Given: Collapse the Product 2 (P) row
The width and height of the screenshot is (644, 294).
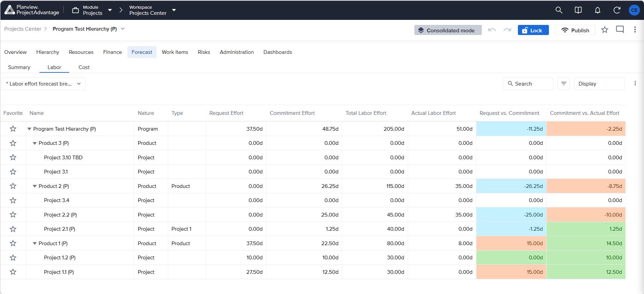Looking at the screenshot, I should click(34, 186).
